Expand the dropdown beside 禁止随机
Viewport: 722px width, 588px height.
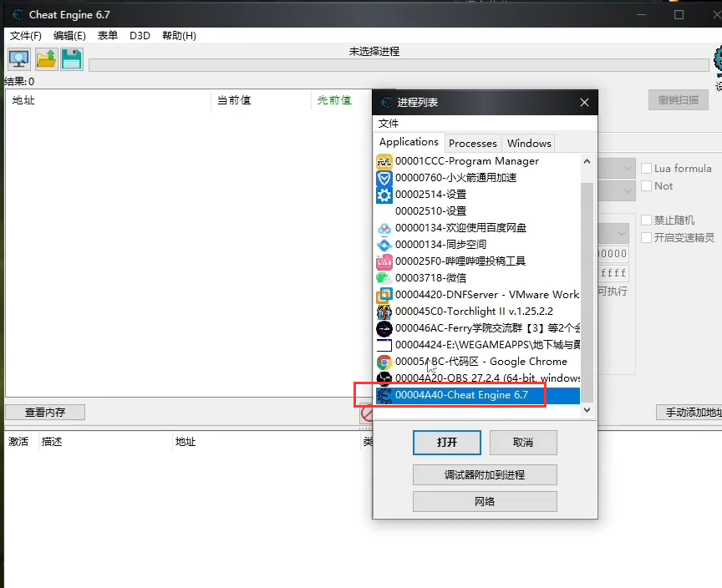[x=622, y=234]
